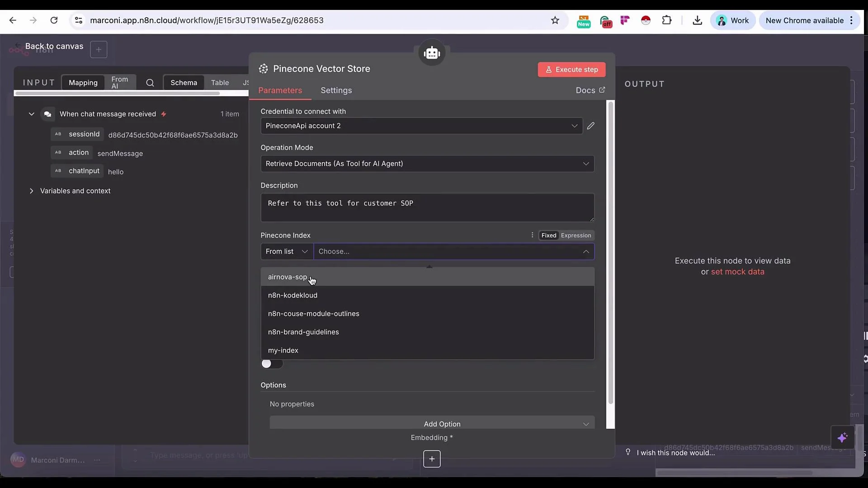Screen dimensions: 868x488
Task: Select Expression mode for Pinecone Index
Action: coord(576,235)
